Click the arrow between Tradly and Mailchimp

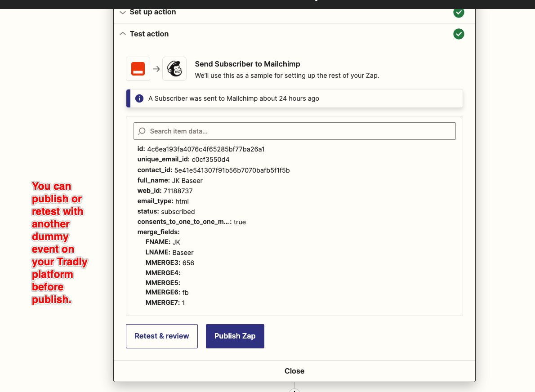point(156,69)
